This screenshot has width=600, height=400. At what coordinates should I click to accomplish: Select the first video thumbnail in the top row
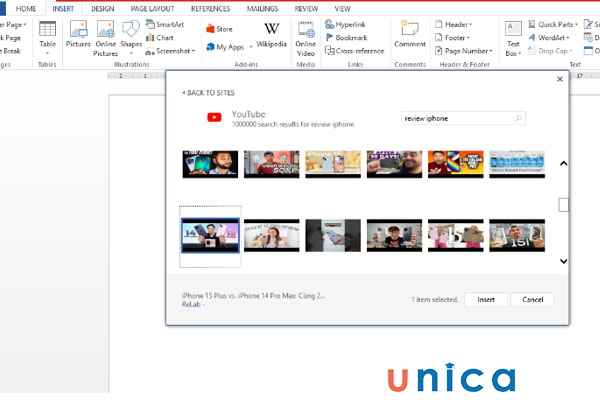point(210,164)
